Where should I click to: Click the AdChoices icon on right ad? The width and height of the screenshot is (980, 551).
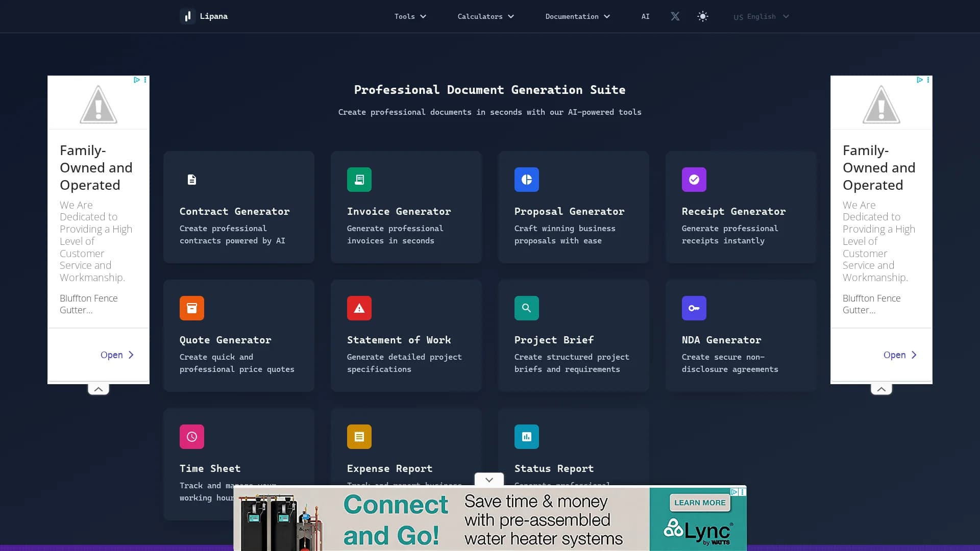[x=920, y=80]
